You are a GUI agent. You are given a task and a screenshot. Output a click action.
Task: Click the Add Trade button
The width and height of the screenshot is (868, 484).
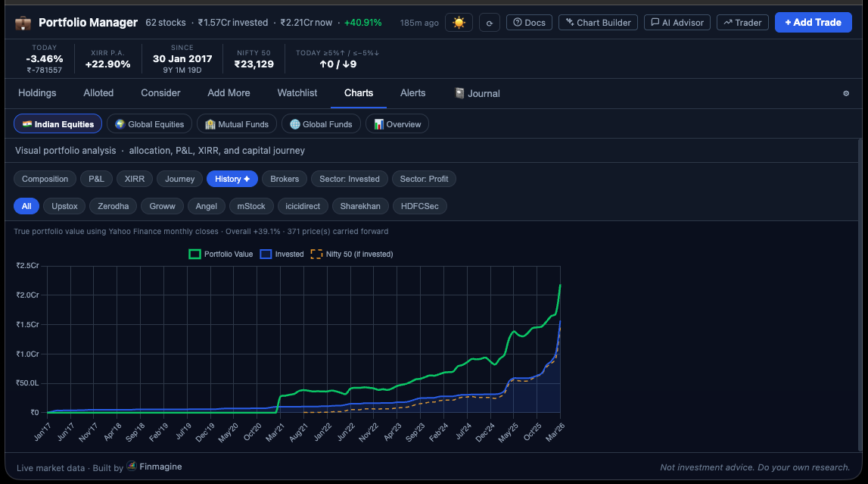813,23
